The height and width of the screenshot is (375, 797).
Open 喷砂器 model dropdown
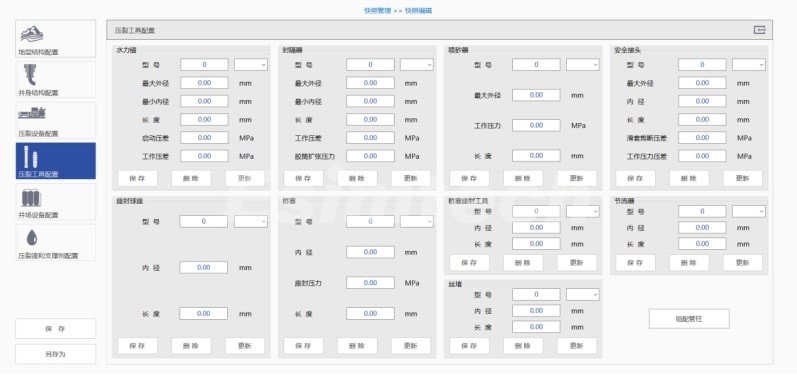click(583, 65)
